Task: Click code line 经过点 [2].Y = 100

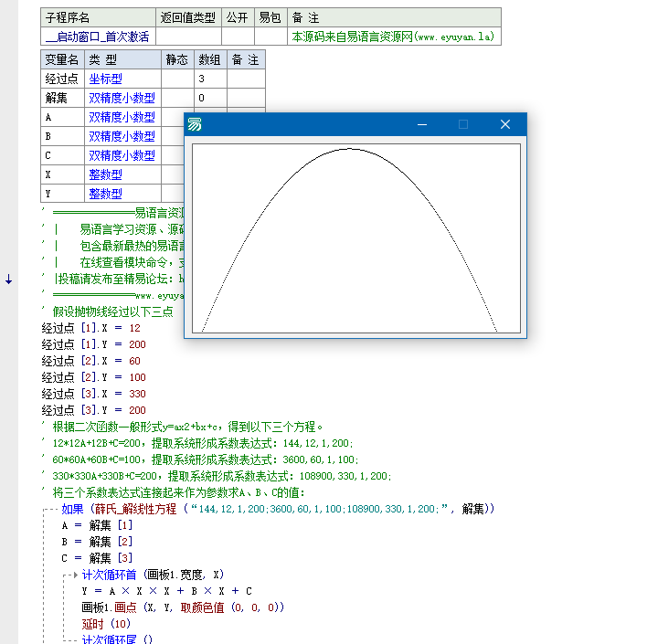Action: 93,377
